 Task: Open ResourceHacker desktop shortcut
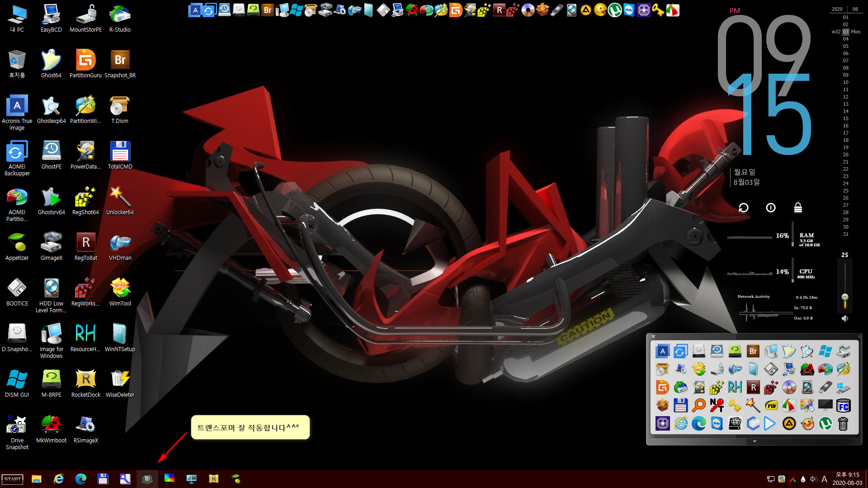pos(85,338)
